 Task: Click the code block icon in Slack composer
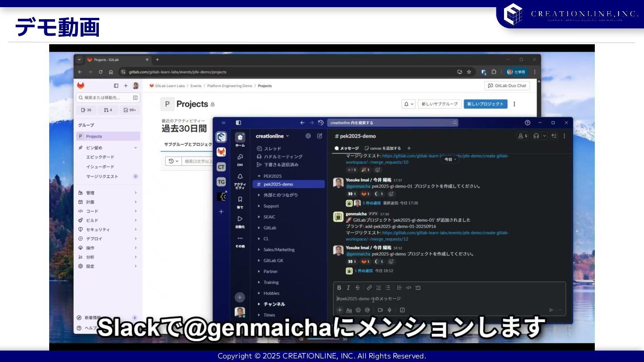tap(418, 288)
